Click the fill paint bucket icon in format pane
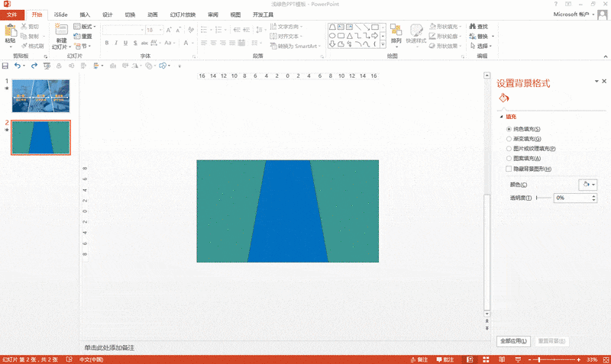The width and height of the screenshot is (611, 364). 503,98
